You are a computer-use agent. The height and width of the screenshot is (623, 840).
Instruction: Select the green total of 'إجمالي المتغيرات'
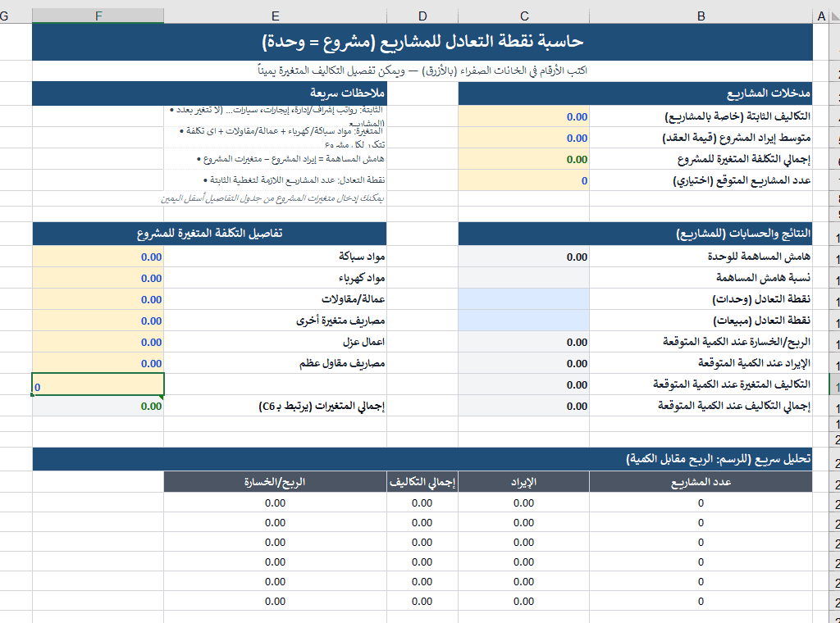click(x=98, y=406)
